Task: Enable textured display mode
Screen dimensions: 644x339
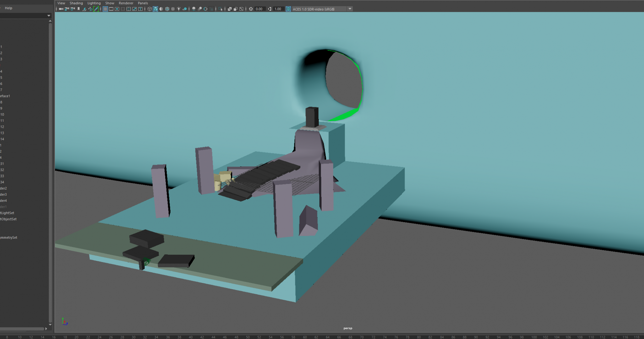Action: 167,9
